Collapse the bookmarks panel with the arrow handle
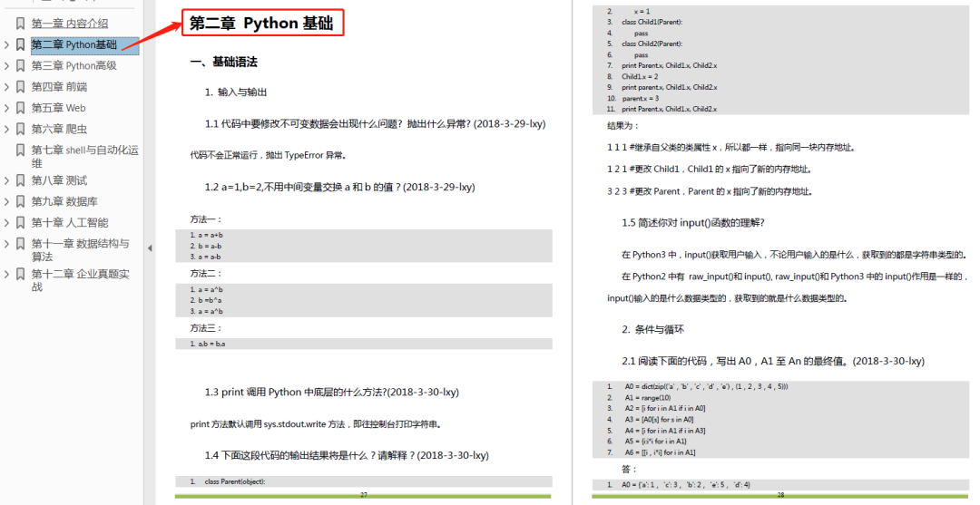This screenshot has height=505, width=980. click(150, 248)
